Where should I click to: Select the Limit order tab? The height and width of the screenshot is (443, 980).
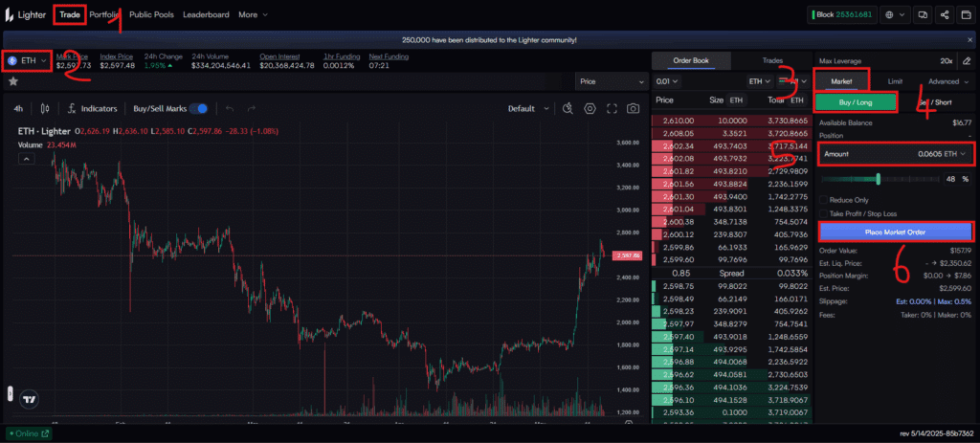895,81
